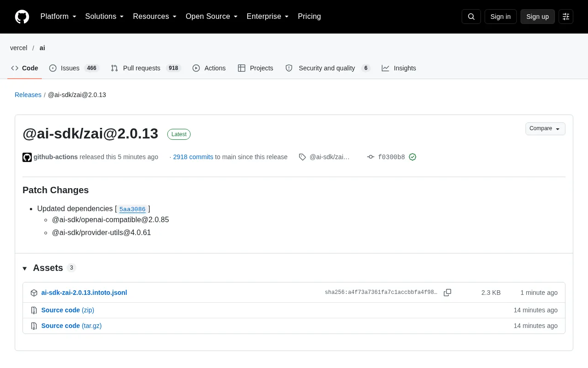Click the Sign in button
Viewport: 588px width, 368px height.
(x=501, y=17)
